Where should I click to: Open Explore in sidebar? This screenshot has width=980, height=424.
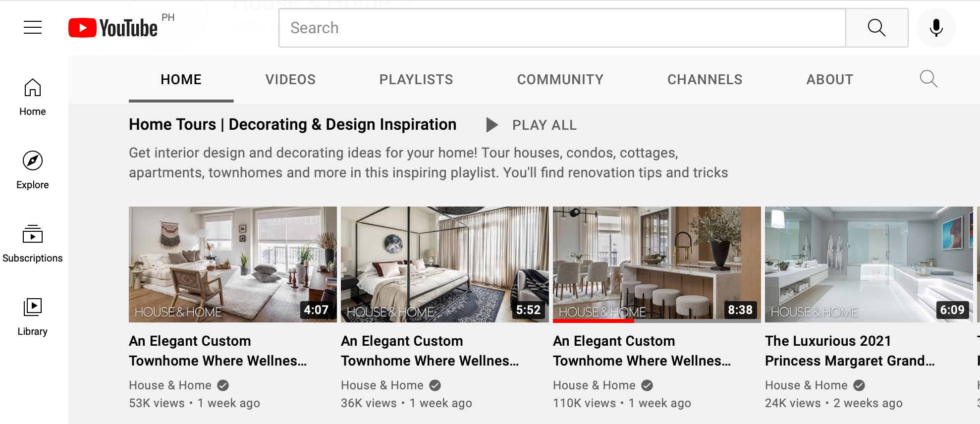tap(33, 170)
